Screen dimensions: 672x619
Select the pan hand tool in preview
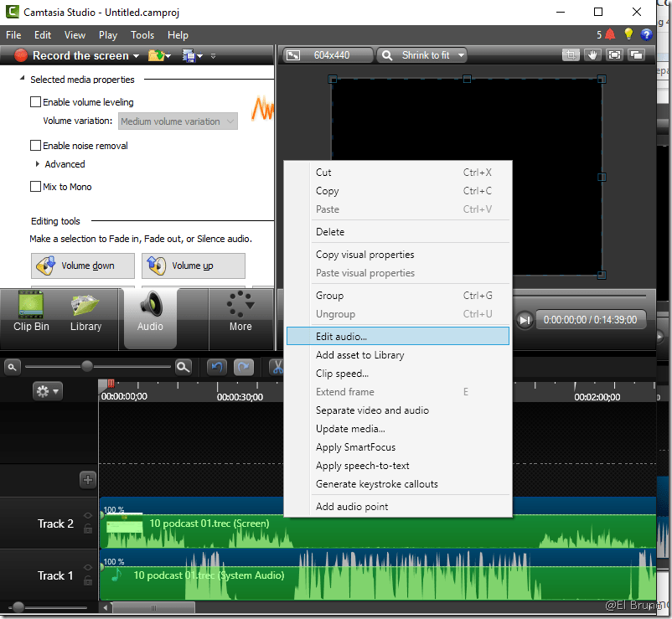(593, 55)
